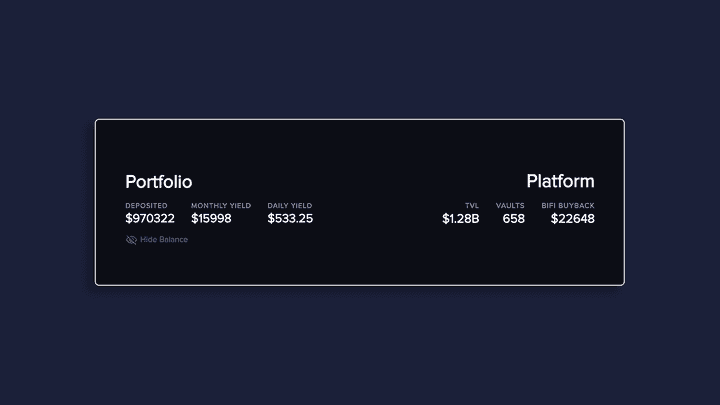The width and height of the screenshot is (720, 405).
Task: Click the word Balance in Hide Balance
Action: 173,240
